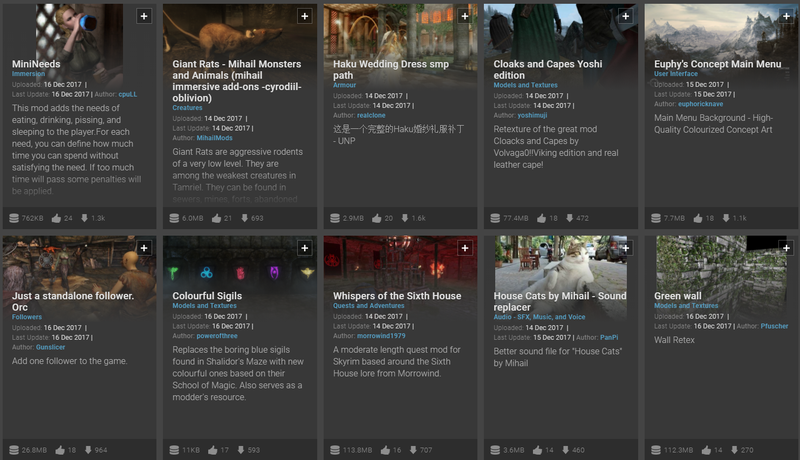The width and height of the screenshot is (800, 460).
Task: Click the plus icon on Cloaks and Capes card
Action: [626, 16]
